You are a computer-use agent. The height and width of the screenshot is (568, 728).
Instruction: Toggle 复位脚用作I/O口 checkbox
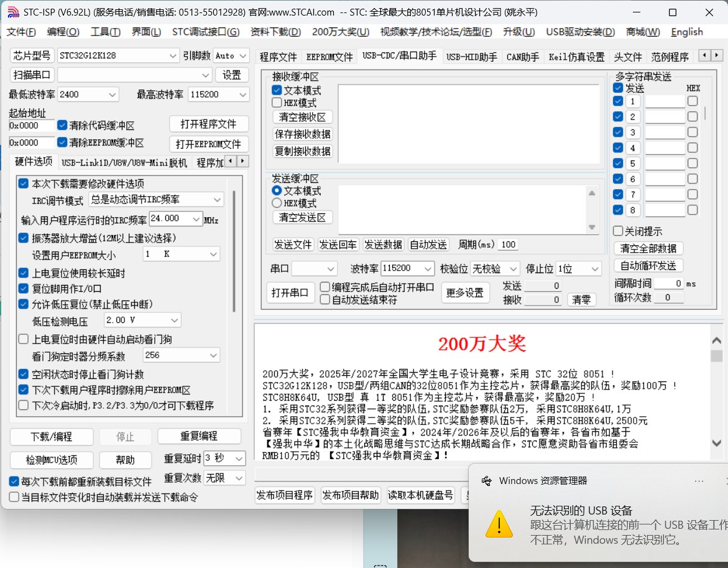pos(24,289)
